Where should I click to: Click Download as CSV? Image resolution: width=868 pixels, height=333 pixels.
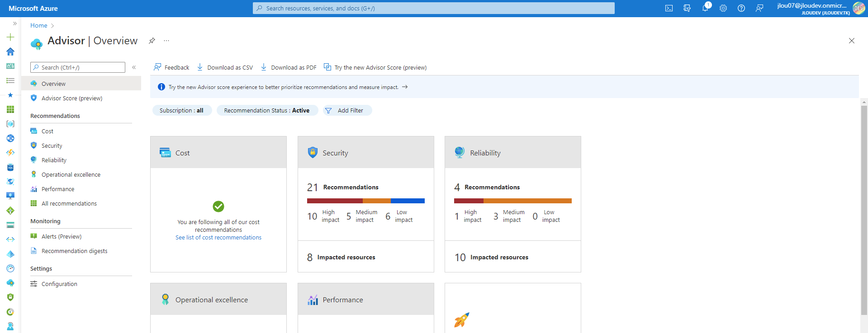click(x=225, y=67)
